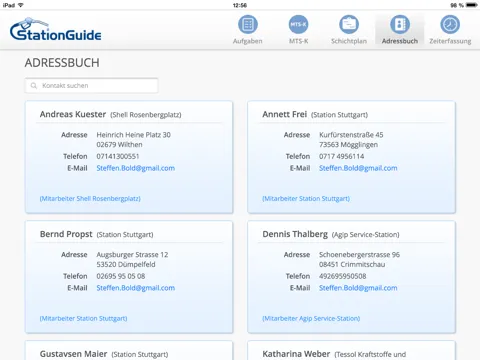
Task: Click (Agip Service-Station) beside Dennis Thalberg
Action: pyautogui.click(x=365, y=235)
